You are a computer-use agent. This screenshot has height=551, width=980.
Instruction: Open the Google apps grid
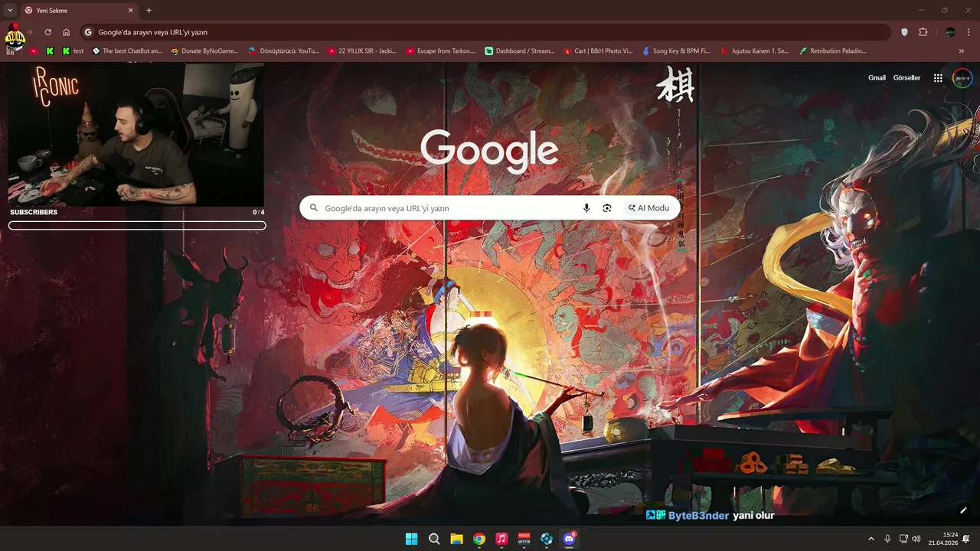click(938, 78)
